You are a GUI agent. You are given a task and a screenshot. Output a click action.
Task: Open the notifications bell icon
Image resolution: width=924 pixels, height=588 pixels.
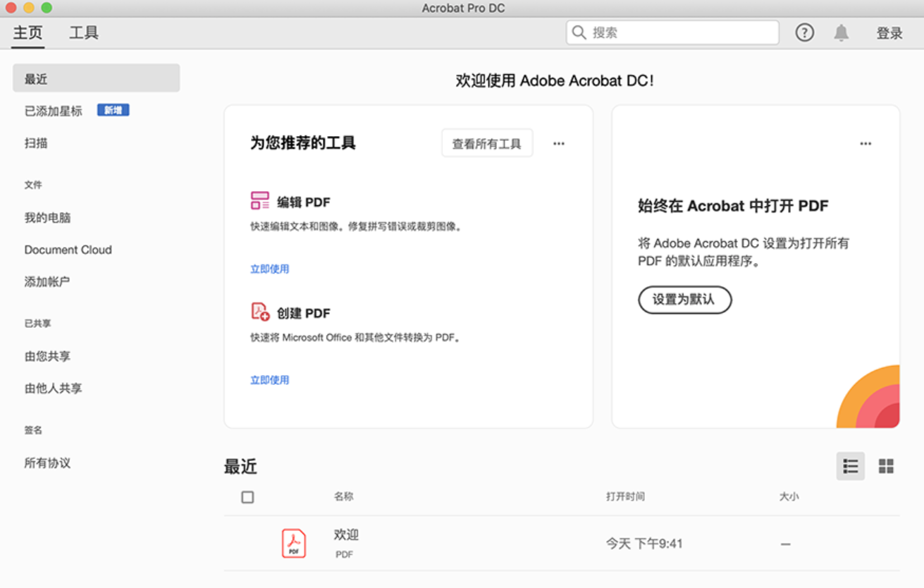pos(841,32)
